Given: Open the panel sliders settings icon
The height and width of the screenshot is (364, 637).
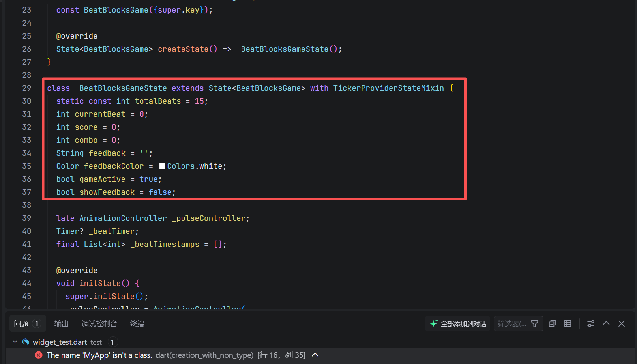Looking at the screenshot, I should 591,324.
